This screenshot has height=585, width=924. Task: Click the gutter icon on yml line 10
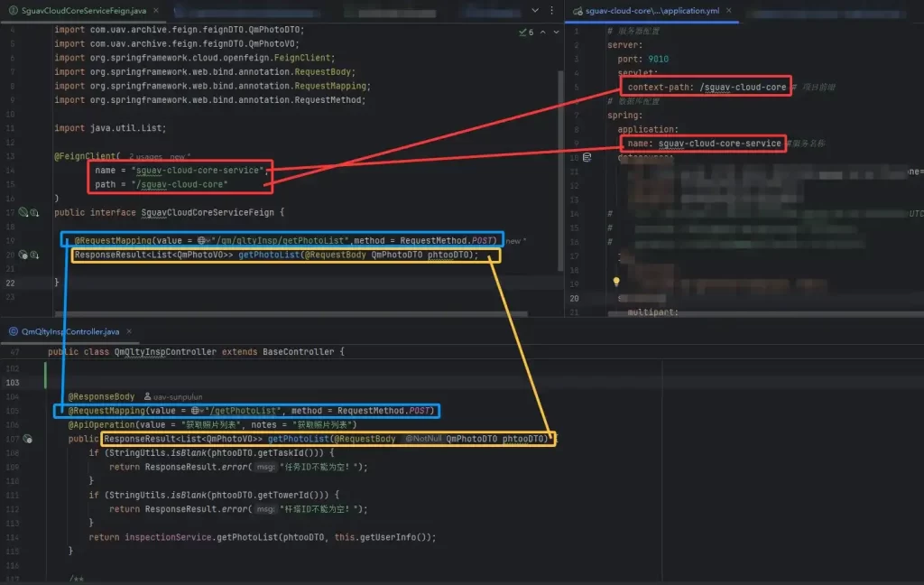pyautogui.click(x=587, y=157)
